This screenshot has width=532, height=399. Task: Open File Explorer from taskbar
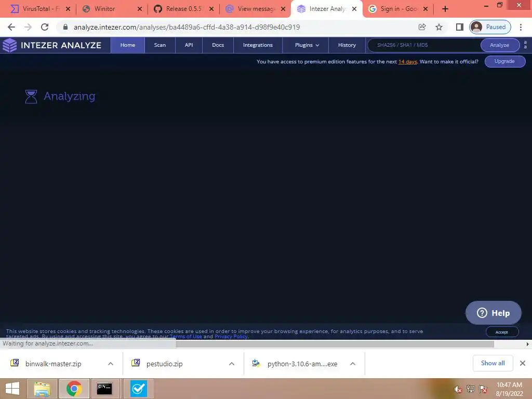pyautogui.click(x=42, y=389)
